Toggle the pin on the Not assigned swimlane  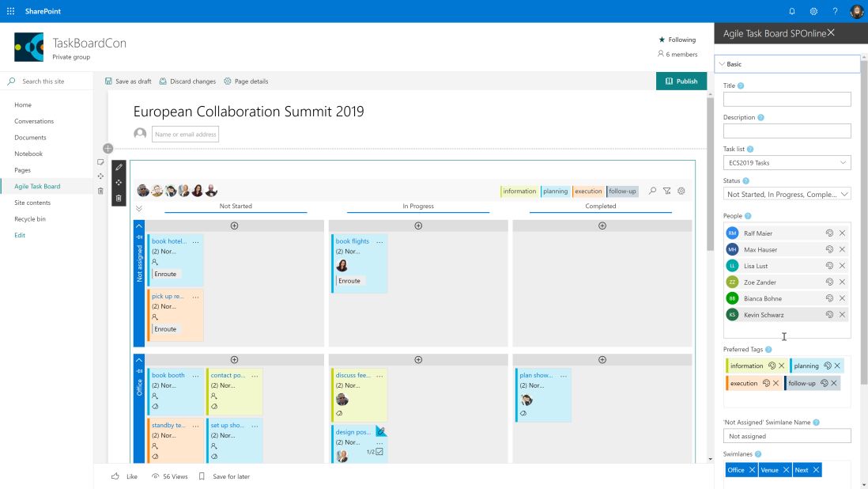tap(139, 237)
